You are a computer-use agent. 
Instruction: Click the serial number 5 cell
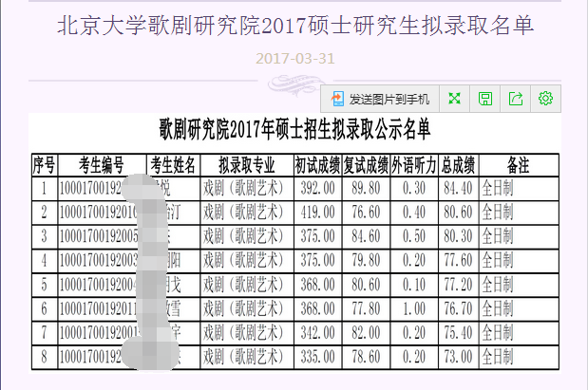[45, 285]
